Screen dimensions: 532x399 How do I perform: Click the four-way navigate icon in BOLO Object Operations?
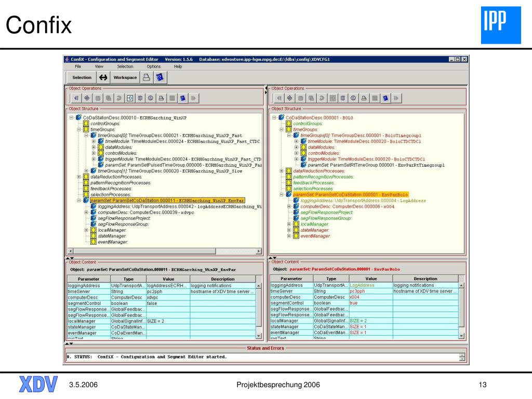[290, 98]
